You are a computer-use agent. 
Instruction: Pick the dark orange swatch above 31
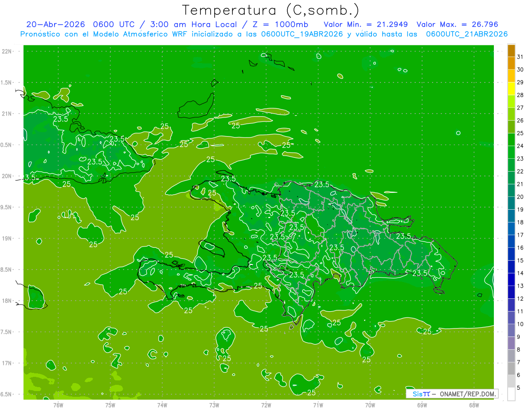click(x=511, y=51)
